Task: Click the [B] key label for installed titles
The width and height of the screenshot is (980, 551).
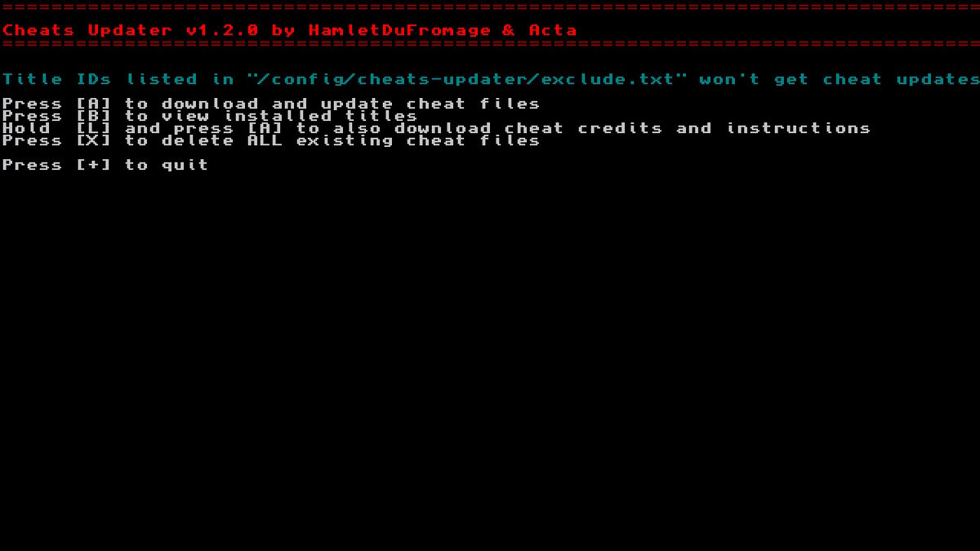Action: pyautogui.click(x=92, y=116)
